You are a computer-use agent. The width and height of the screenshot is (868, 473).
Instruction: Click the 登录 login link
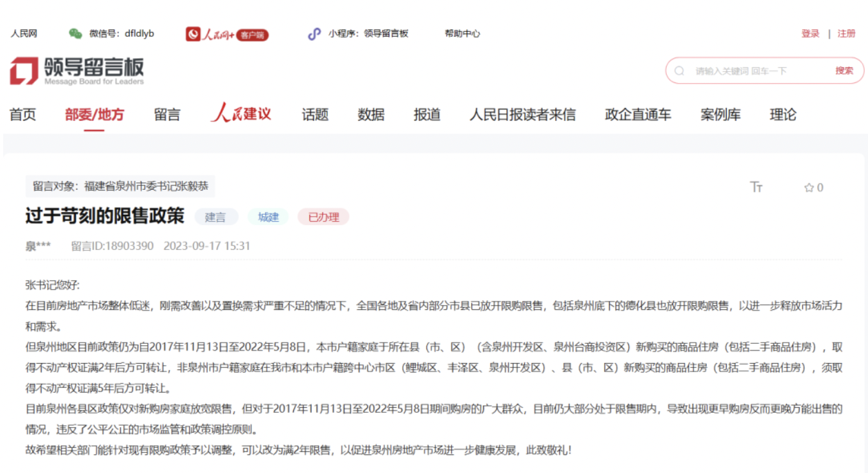point(810,34)
